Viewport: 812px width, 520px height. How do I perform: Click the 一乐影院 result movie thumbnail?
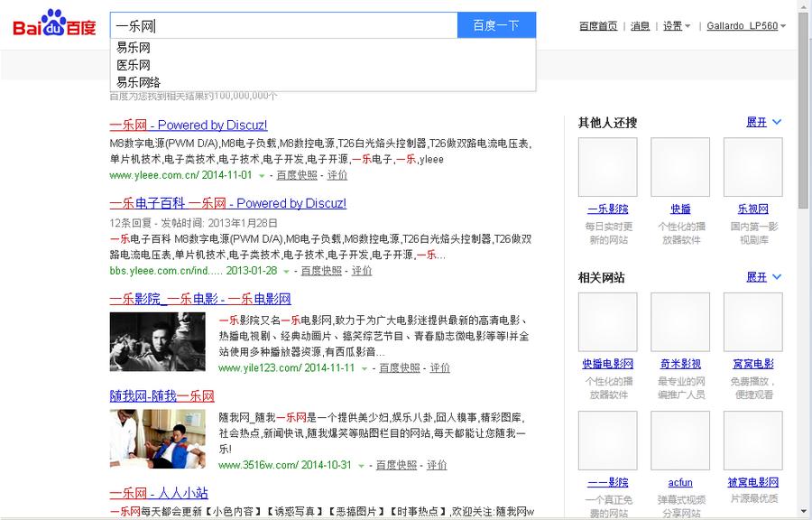pos(157,342)
